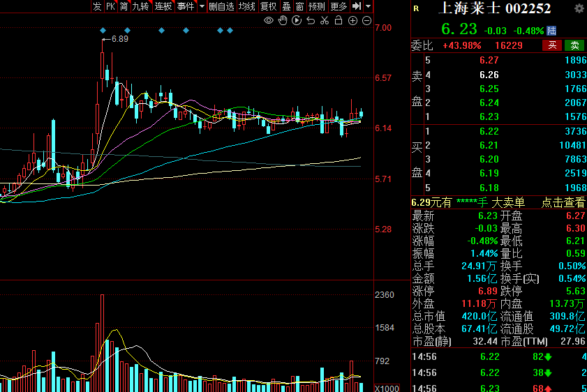Select the scissors cut tool
Image resolution: width=587 pixels, height=392 pixels.
pos(325,21)
